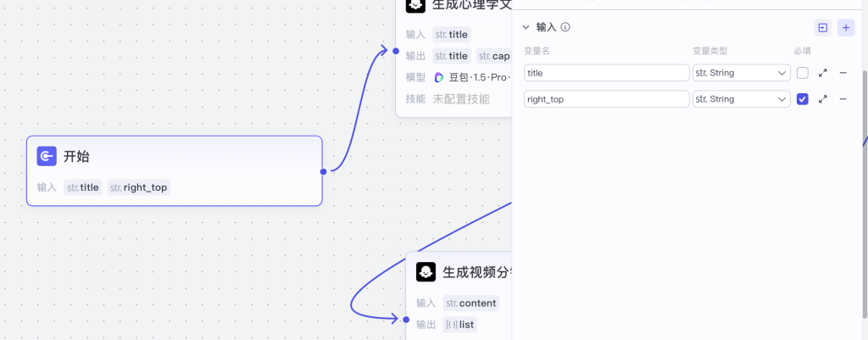Remove the title variable row
Viewport: 868px width, 340px height.
[x=843, y=73]
